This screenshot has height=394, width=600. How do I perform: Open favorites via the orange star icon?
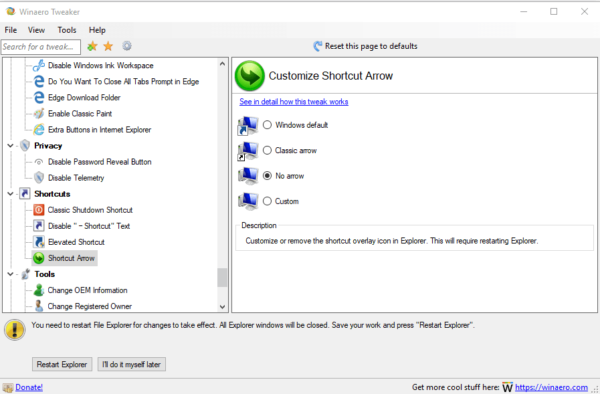[x=108, y=46]
